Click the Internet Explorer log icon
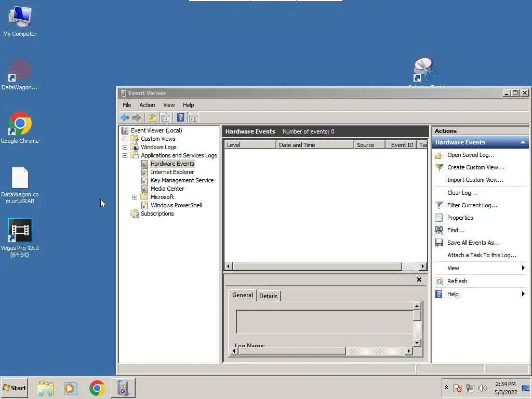Screen dimensions: 532x399 (144, 172)
